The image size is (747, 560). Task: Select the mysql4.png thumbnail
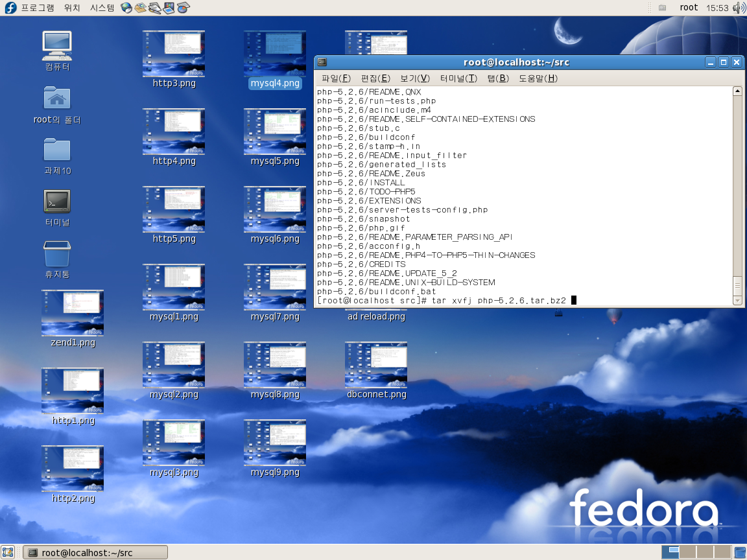pyautogui.click(x=275, y=54)
